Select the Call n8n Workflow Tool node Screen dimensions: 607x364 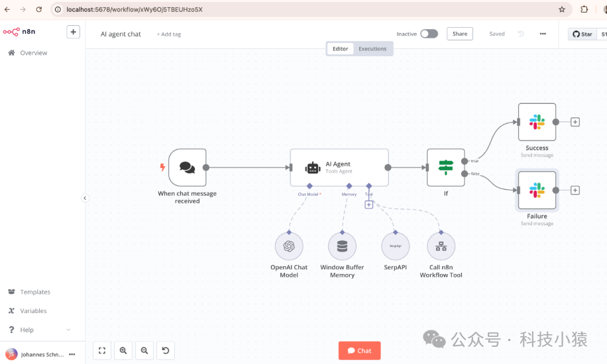tap(441, 246)
